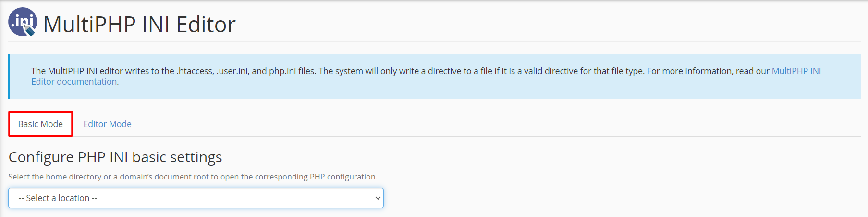Image resolution: width=868 pixels, height=217 pixels.
Task: Open the Select a location dropdown
Action: coord(196,198)
